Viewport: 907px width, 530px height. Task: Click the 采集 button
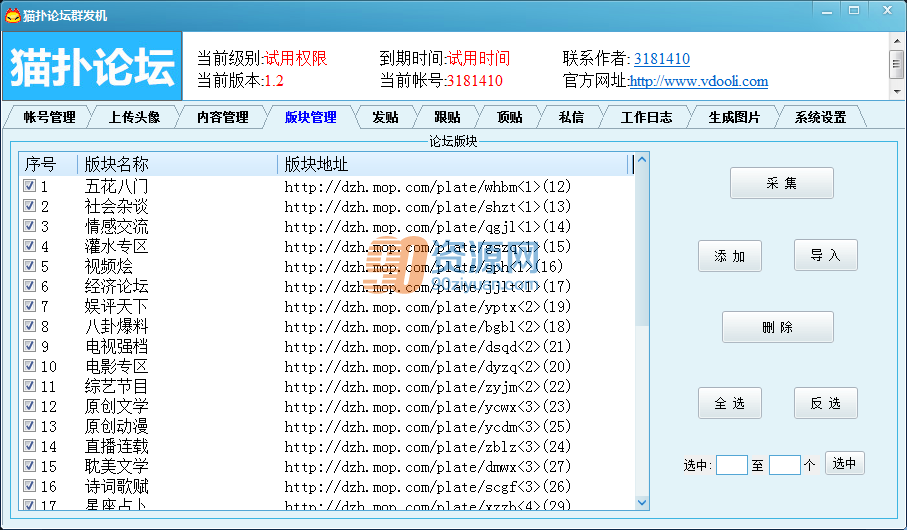(x=781, y=183)
